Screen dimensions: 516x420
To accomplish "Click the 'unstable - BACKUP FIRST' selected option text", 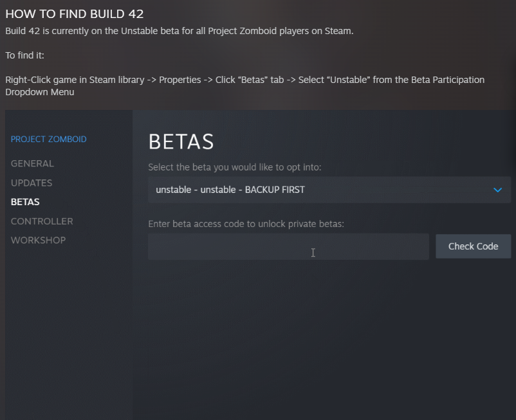I will (x=230, y=190).
